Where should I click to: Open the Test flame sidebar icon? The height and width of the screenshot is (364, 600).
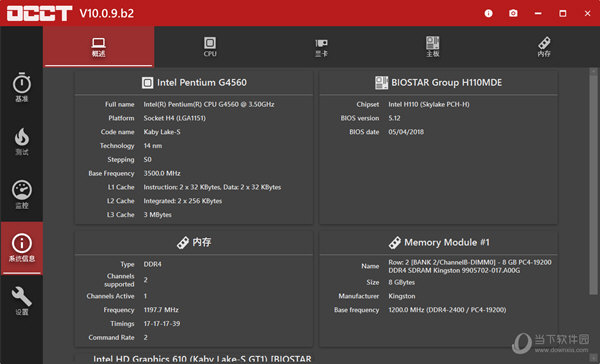click(x=22, y=141)
